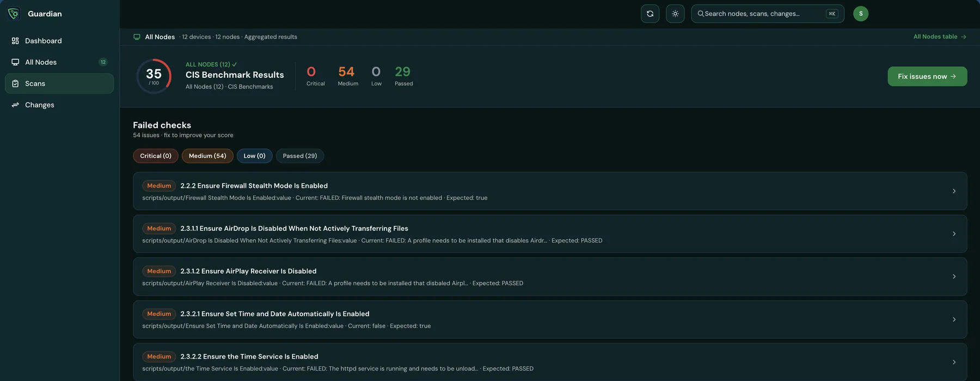Expand the Firewall Stealth Mode check chevron
Screen dimensions: 980x381
click(954, 191)
